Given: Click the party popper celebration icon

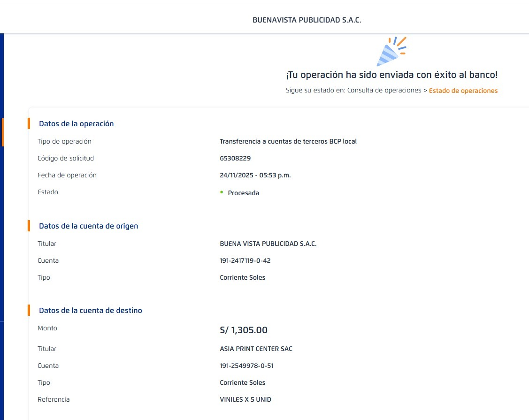Looking at the screenshot, I should point(391,51).
